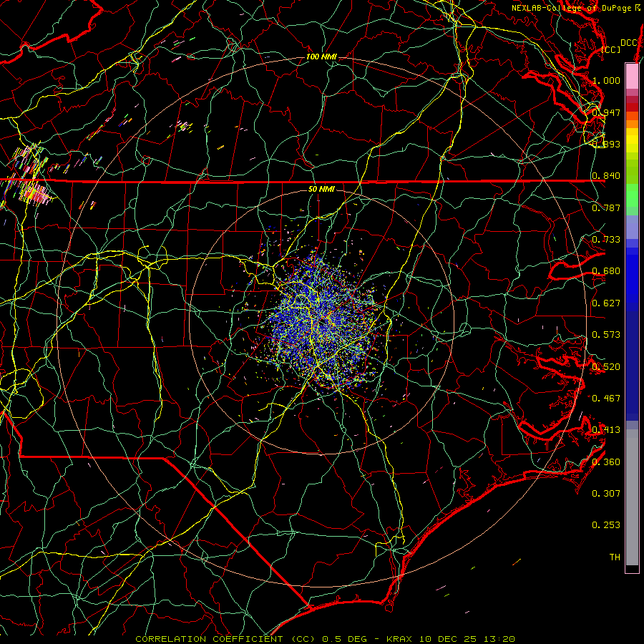Select the 0.413 scale value
644x644 pixels.
tap(606, 430)
